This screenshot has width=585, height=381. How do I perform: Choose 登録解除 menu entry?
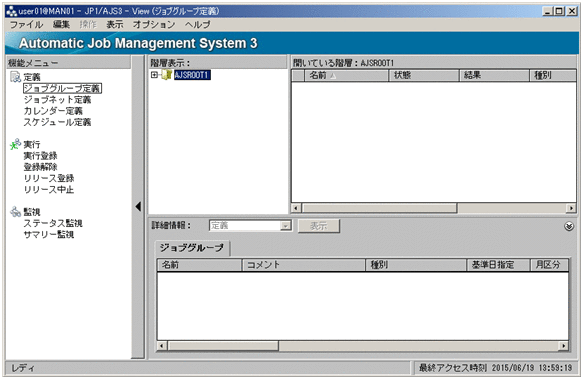[x=40, y=167]
